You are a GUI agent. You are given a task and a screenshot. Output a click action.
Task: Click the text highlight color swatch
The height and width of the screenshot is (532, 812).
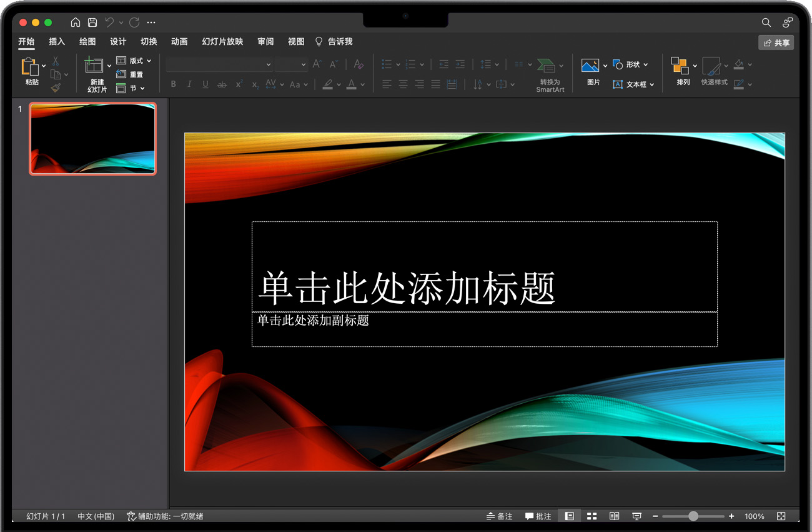coord(327,84)
